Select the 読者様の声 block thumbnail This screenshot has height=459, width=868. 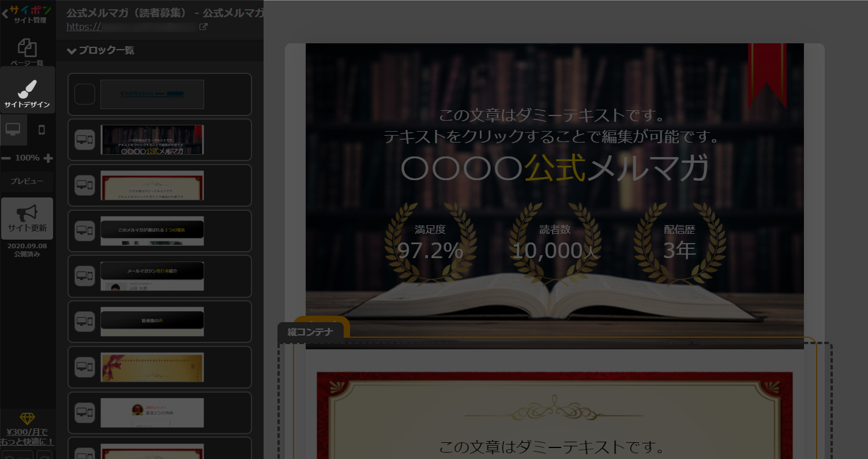[x=152, y=322]
